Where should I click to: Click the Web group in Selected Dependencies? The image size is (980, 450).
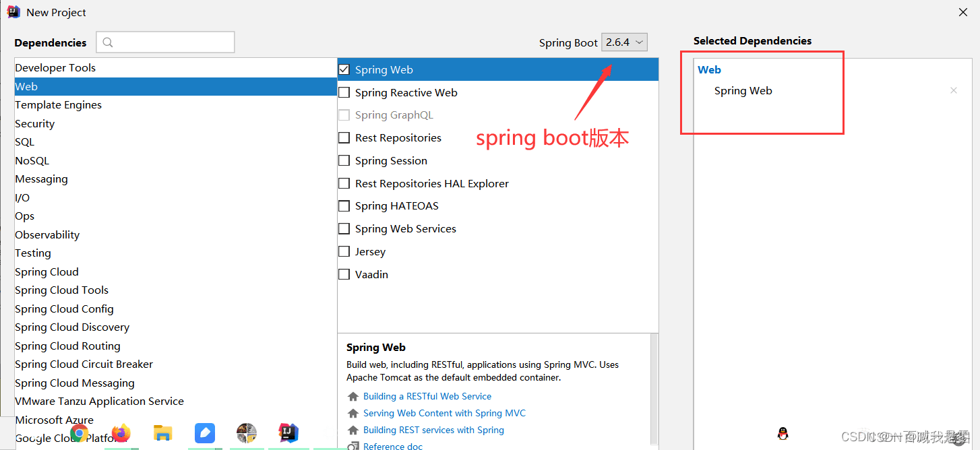pos(709,69)
